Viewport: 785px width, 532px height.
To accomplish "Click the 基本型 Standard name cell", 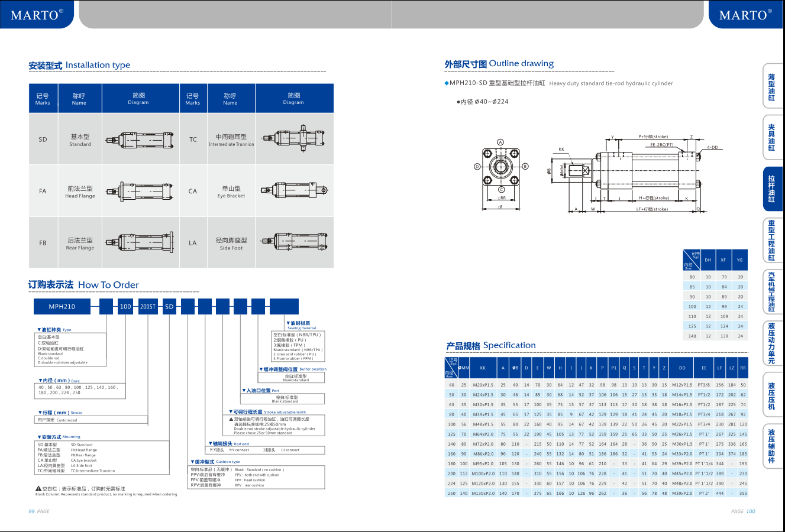I will [80, 140].
